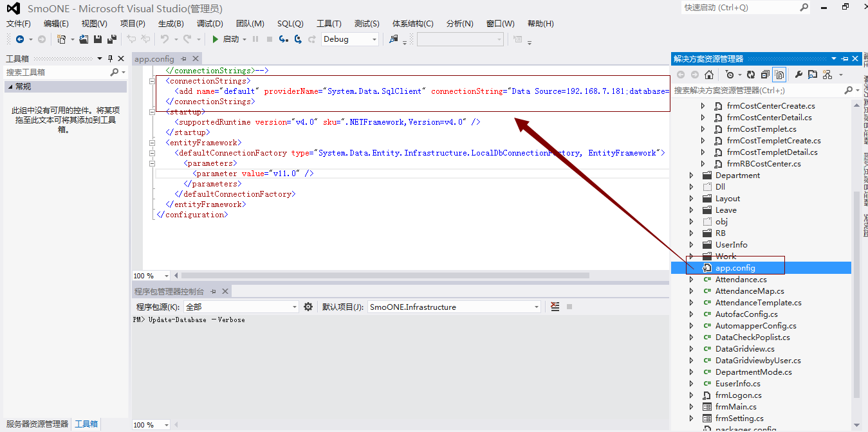Expand the Layout folder
Viewport: 868px width, 432px height.
coord(692,199)
